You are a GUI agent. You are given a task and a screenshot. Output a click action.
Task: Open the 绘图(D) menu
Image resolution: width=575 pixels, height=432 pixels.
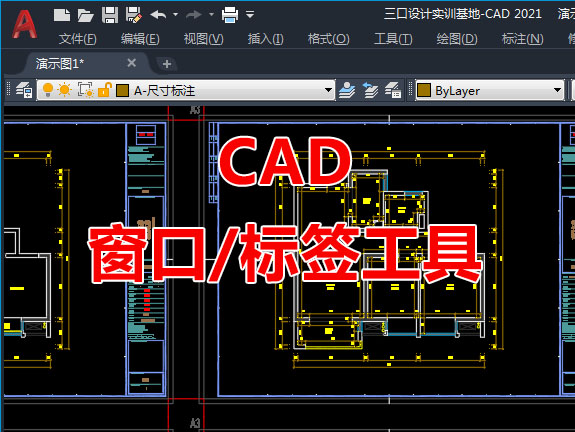click(457, 39)
